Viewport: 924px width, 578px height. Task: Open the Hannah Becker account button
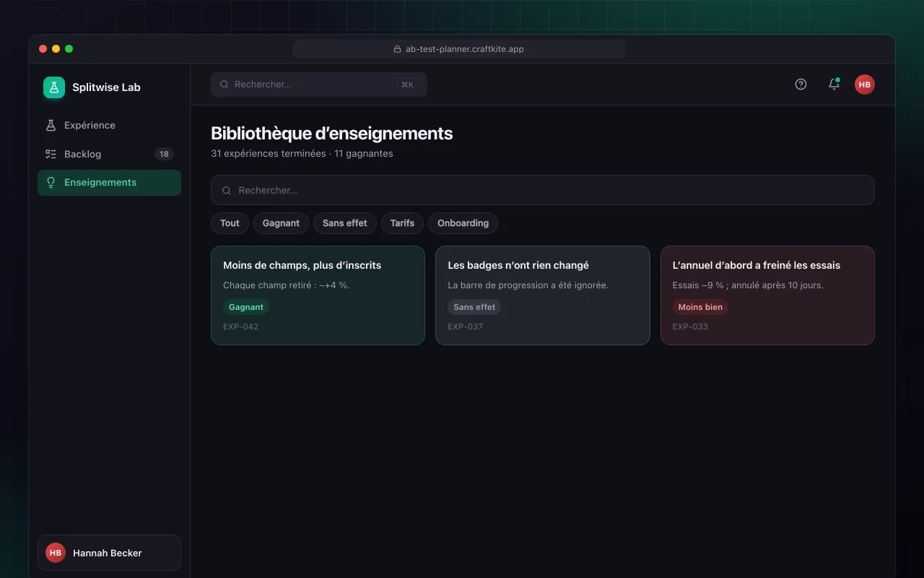pyautogui.click(x=109, y=553)
